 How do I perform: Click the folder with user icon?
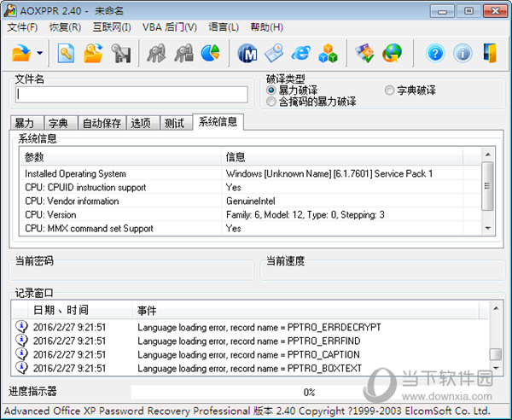pos(93,53)
